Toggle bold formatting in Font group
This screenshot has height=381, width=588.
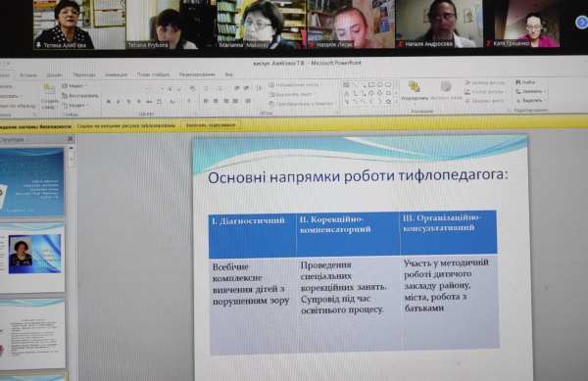[x=109, y=102]
